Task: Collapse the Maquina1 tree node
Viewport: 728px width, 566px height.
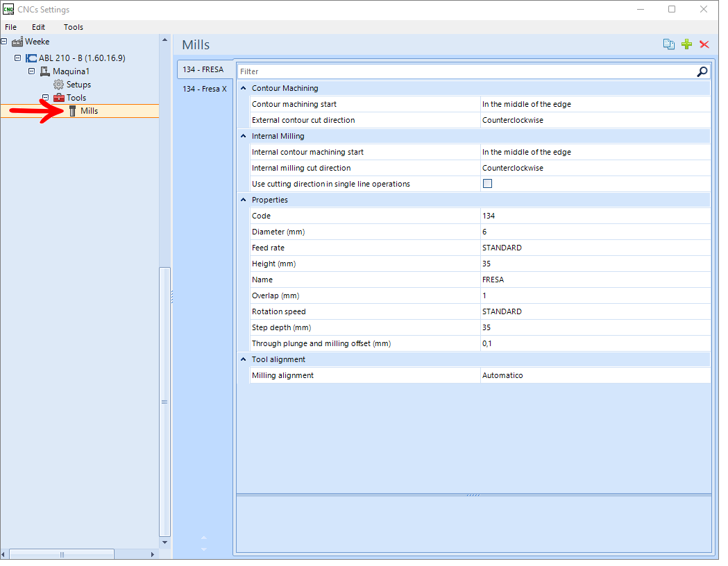Action: [32, 72]
